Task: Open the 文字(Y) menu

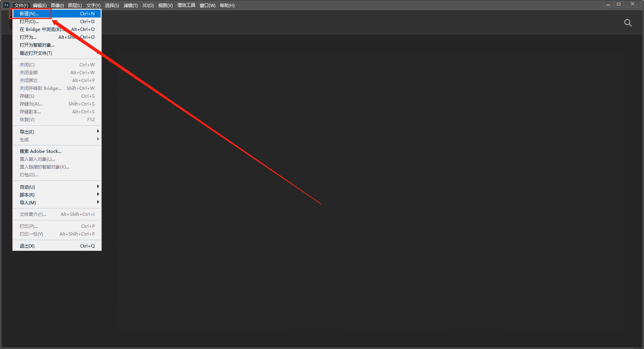Action: (x=93, y=5)
